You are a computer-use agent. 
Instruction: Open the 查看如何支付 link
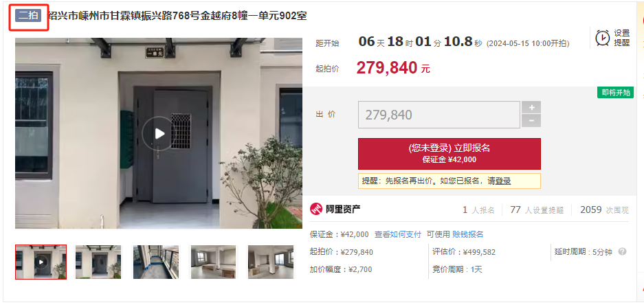pyautogui.click(x=398, y=234)
